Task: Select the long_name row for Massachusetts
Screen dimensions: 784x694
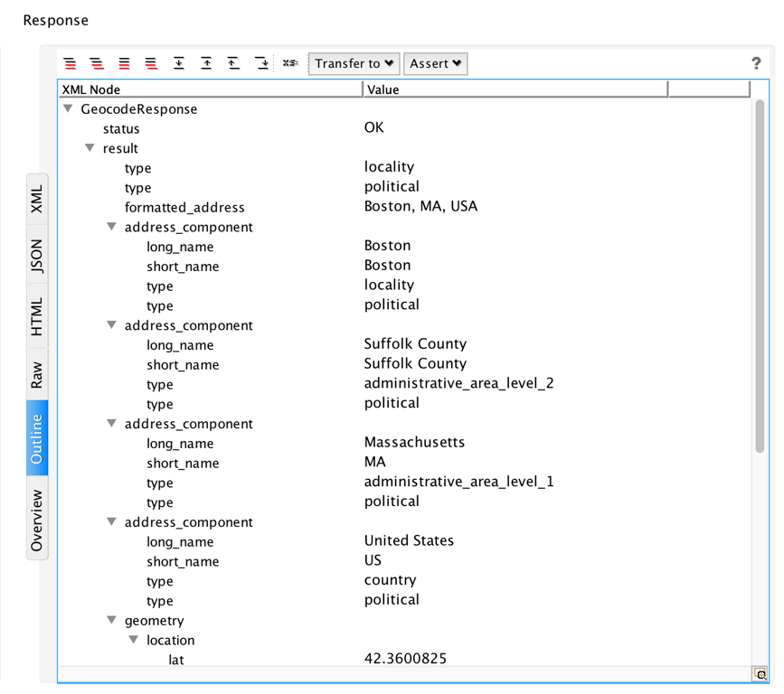Action: [404, 443]
